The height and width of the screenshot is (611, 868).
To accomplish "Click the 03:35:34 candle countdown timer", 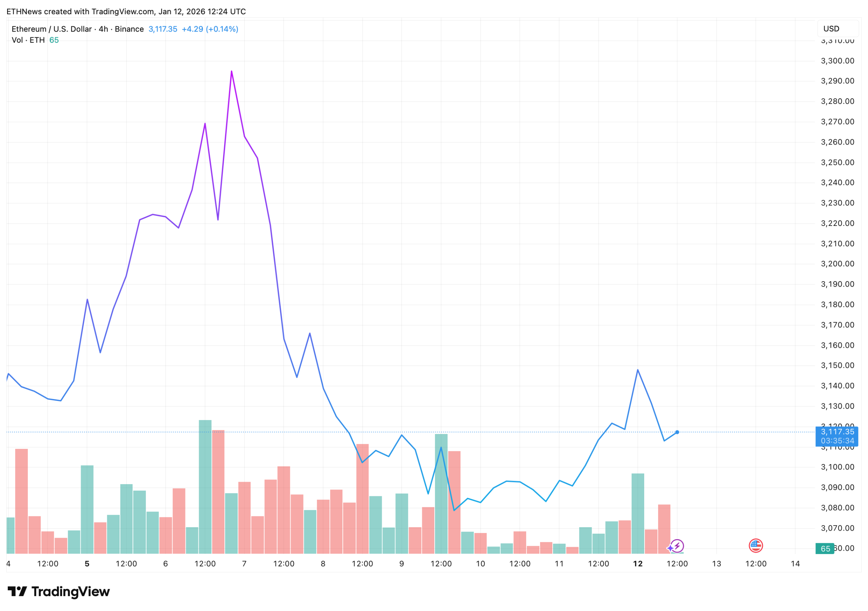I will coord(837,441).
